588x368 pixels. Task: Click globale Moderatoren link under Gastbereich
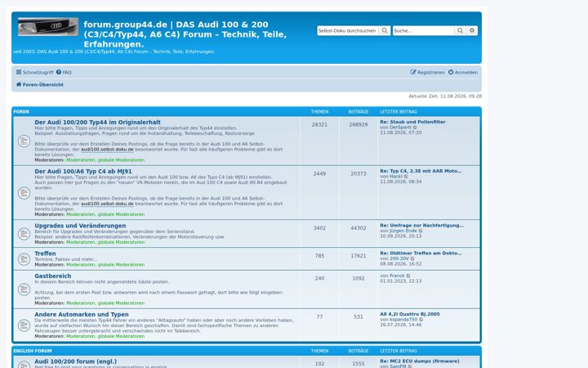121,303
